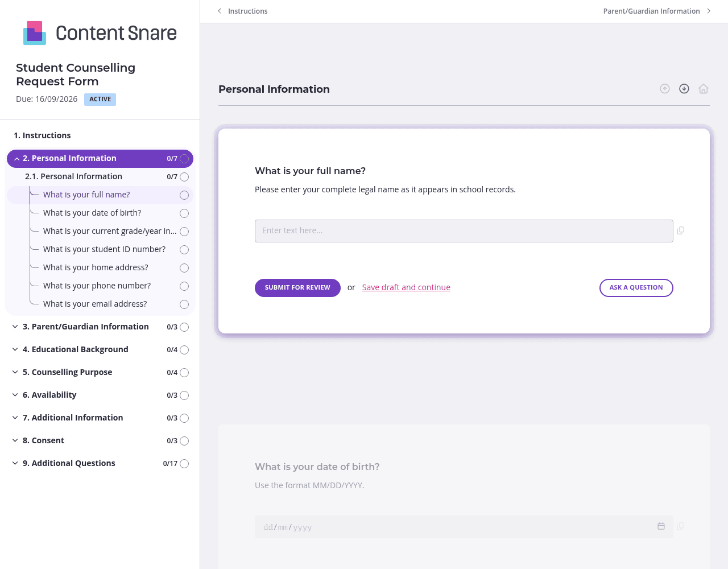Click the home icon in section header
Image resolution: width=728 pixels, height=569 pixels.
click(x=704, y=89)
